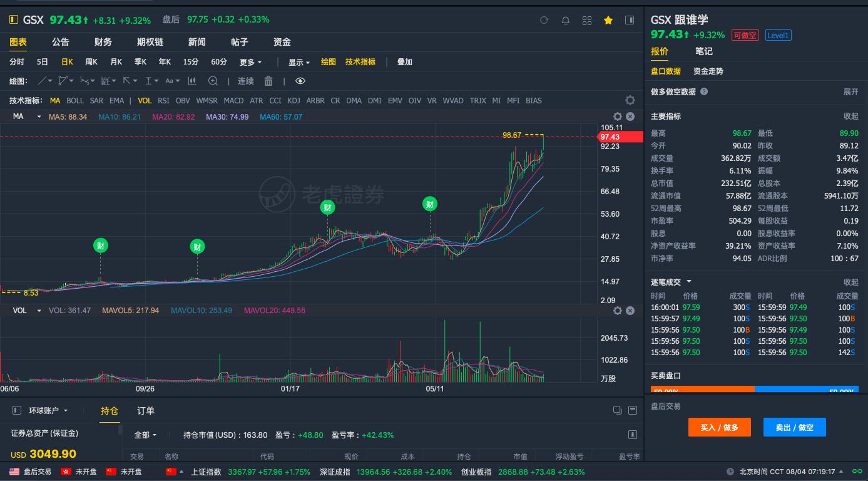Open the 更多 timeframe dropdown

coord(251,62)
